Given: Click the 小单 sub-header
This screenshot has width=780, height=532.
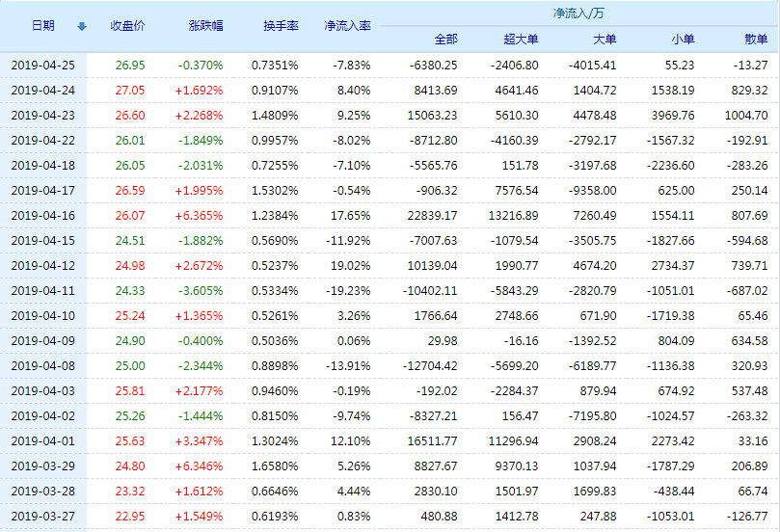Looking at the screenshot, I should point(683,40).
